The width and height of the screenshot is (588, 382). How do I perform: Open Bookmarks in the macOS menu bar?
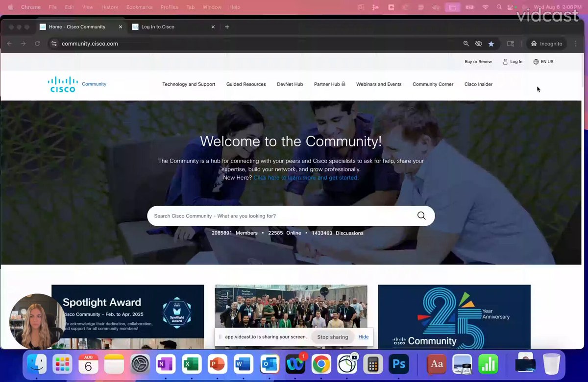point(139,7)
